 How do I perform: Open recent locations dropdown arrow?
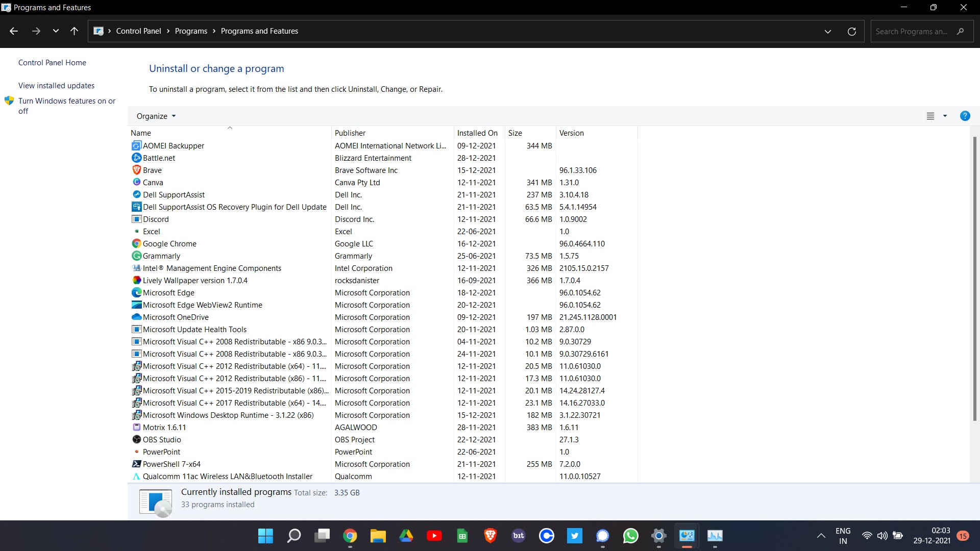[x=56, y=31]
